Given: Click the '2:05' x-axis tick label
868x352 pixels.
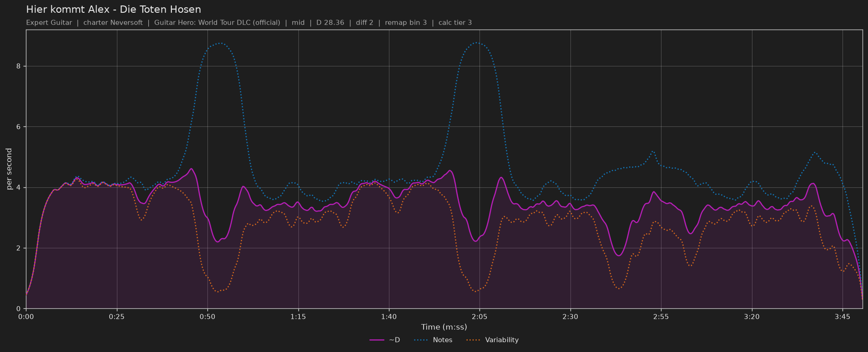Looking at the screenshot, I should tap(479, 317).
